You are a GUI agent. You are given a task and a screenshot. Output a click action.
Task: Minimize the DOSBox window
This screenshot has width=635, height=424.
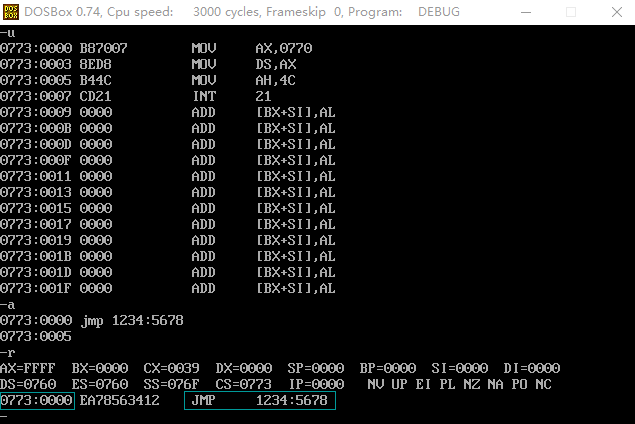[526, 12]
